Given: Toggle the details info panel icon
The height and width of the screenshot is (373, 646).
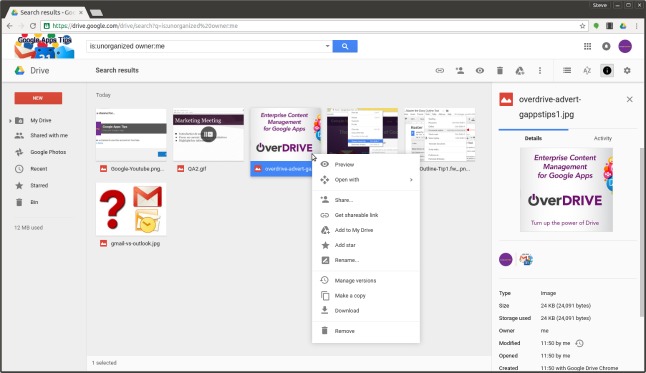Looking at the screenshot, I should point(607,70).
